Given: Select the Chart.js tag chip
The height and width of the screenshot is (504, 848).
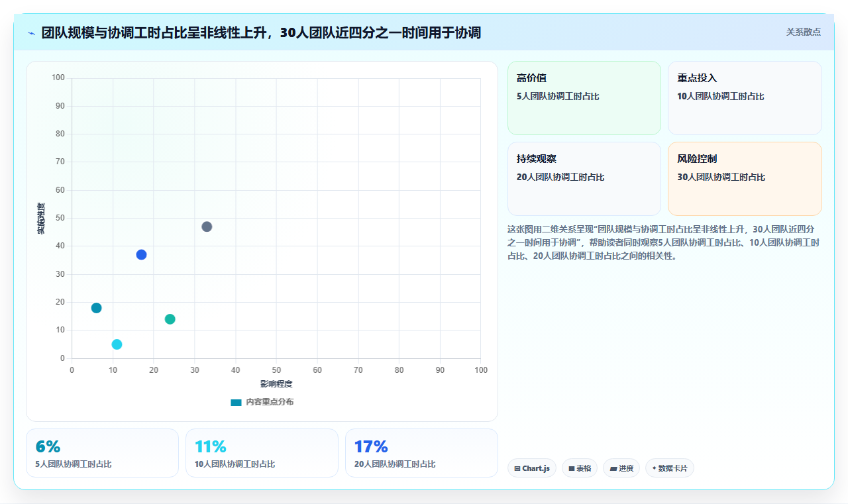Looking at the screenshot, I should (x=532, y=468).
